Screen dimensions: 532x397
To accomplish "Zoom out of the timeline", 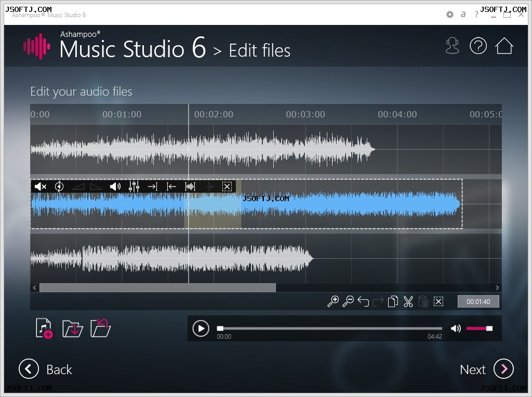I will pyautogui.click(x=348, y=301).
